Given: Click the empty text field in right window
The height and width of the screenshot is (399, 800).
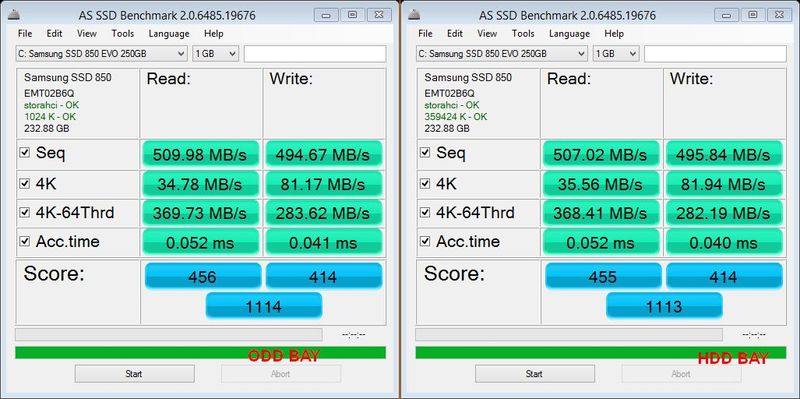Looking at the screenshot, I should click(x=715, y=54).
